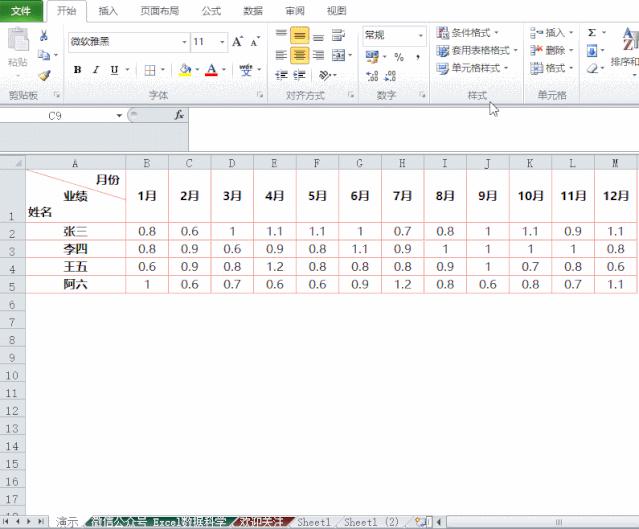Click the Select All corner button

click(x=13, y=163)
